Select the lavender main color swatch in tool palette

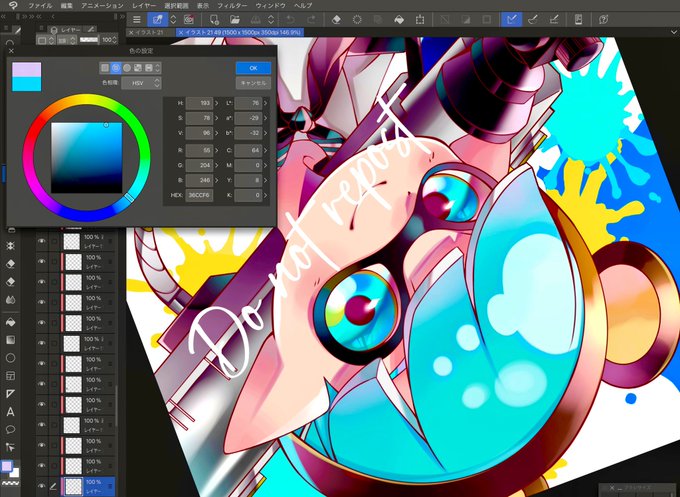(7, 467)
